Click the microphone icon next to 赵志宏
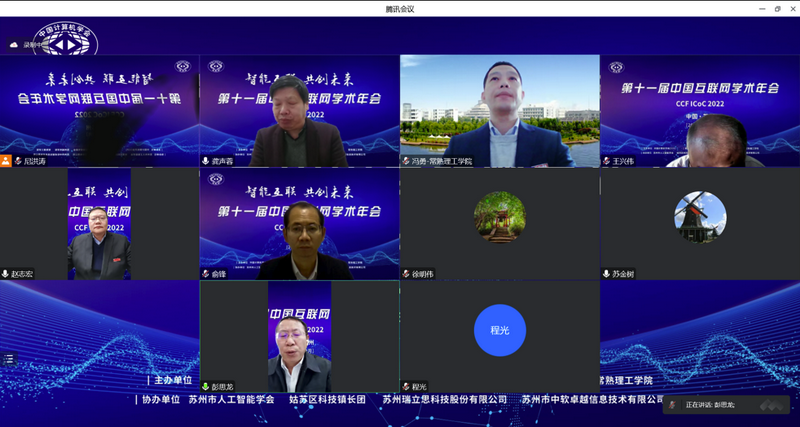Screen dimensions: 800x427 (x=5, y=274)
